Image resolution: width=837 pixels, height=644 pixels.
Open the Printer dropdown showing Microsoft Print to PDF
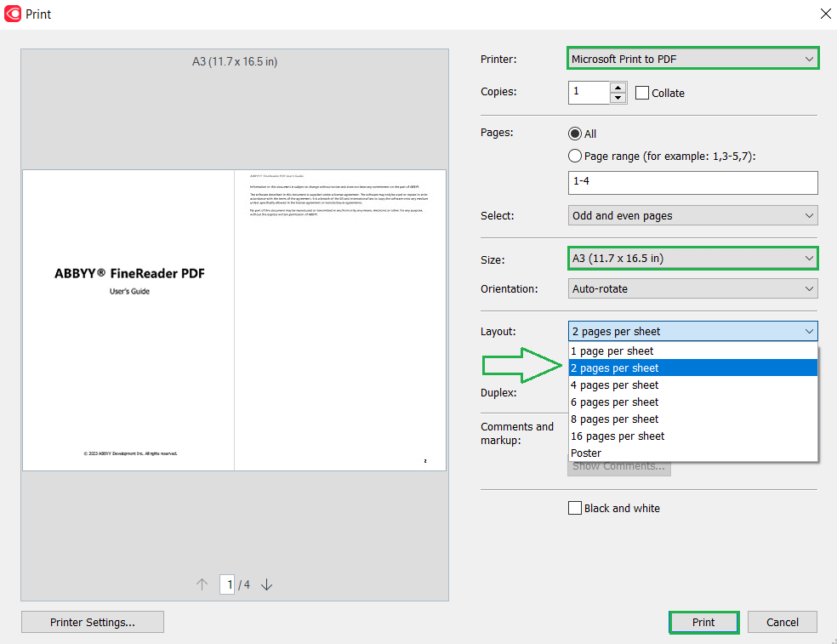tap(692, 59)
